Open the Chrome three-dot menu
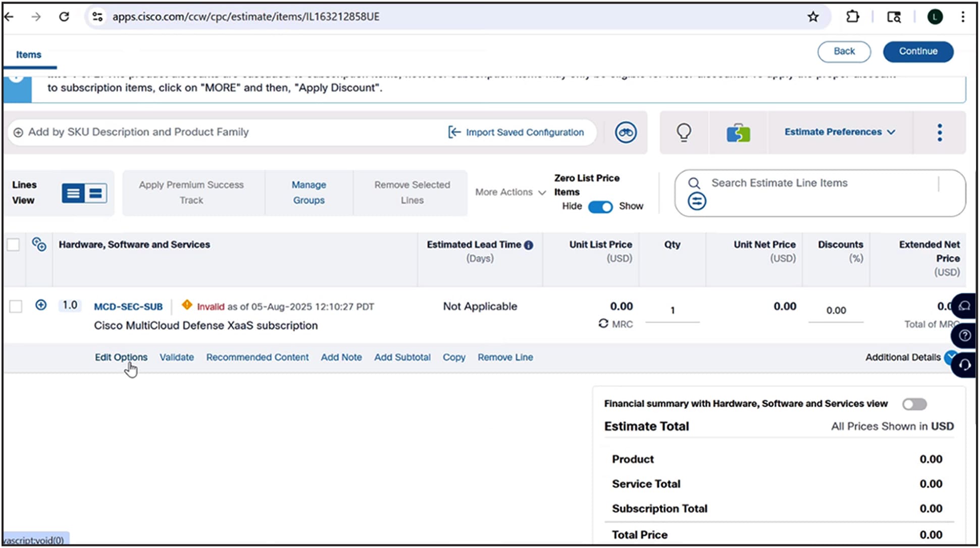 (x=963, y=17)
